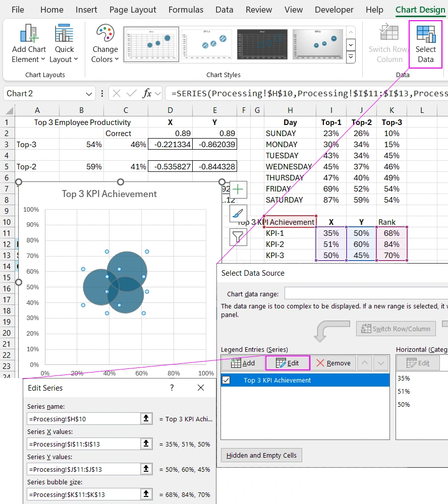Click the Chart Styles brush icon
The width and height of the screenshot is (448, 504).
(237, 214)
